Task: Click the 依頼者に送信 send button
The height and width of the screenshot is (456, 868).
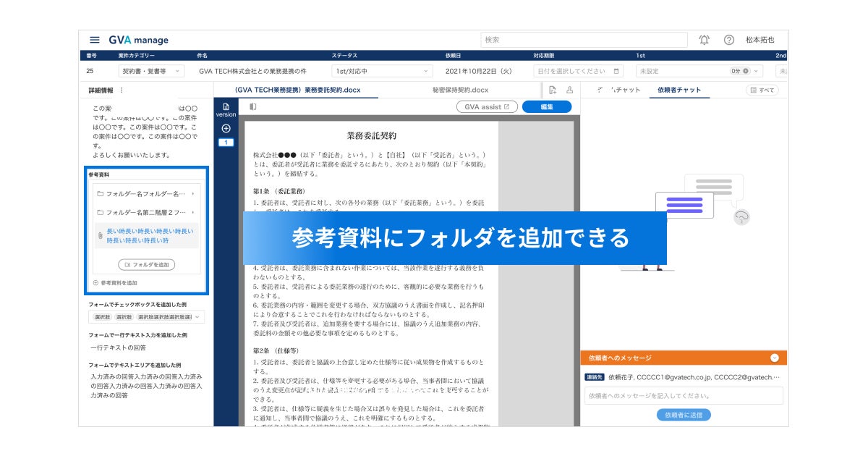Action: [684, 415]
